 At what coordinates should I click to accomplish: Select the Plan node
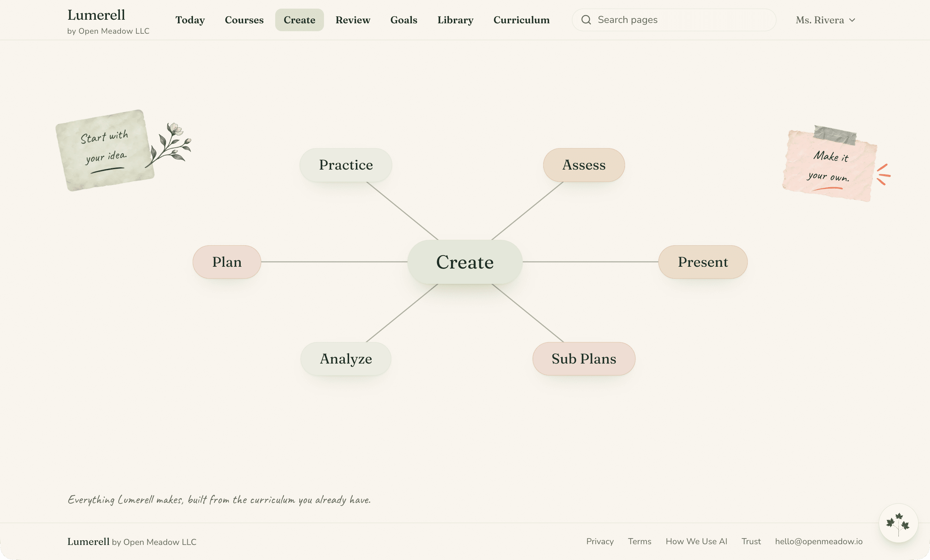point(227,262)
